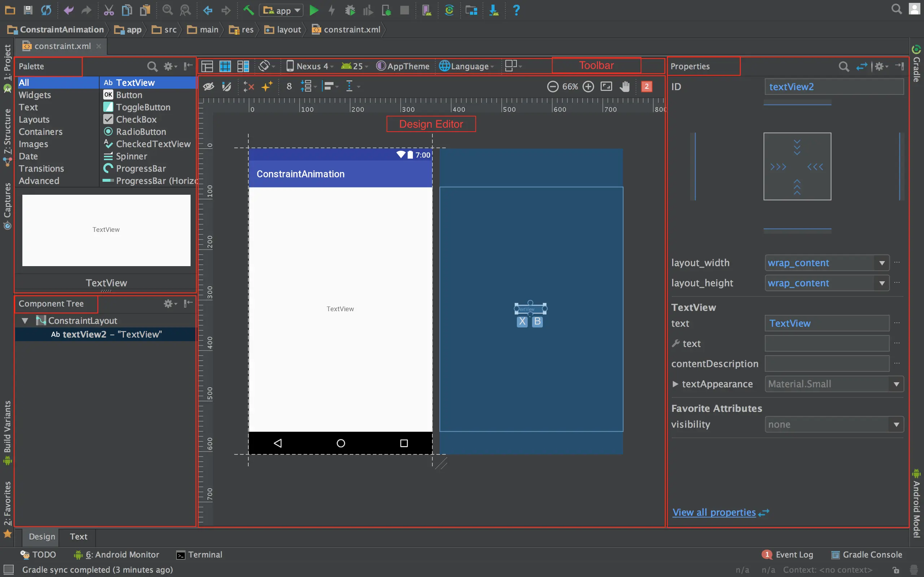Viewport: 924px width, 577px height.
Task: Toggle Show Constraints eye icon
Action: [209, 86]
